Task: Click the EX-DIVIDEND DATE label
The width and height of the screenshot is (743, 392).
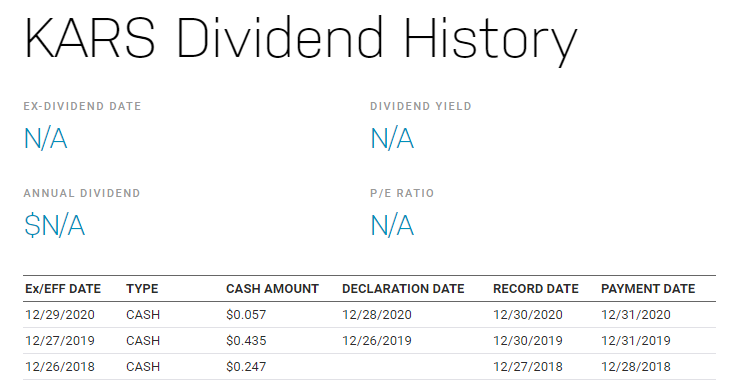Action: coord(82,106)
